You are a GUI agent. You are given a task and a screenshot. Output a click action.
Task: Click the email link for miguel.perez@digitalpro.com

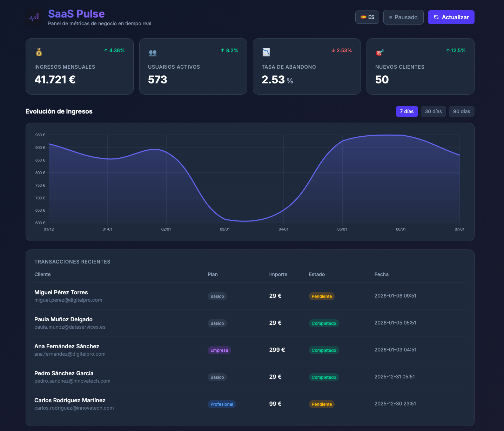point(68,300)
